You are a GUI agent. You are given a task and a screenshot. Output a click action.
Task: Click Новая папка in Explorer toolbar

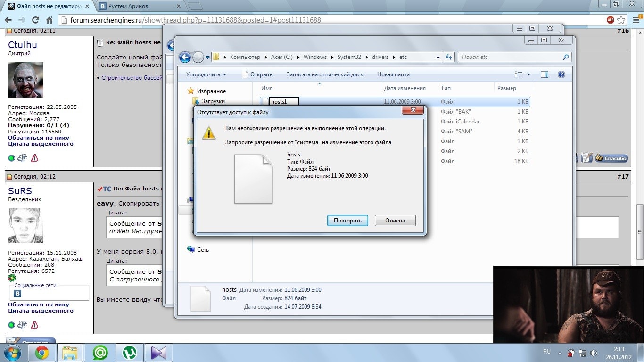(x=393, y=74)
